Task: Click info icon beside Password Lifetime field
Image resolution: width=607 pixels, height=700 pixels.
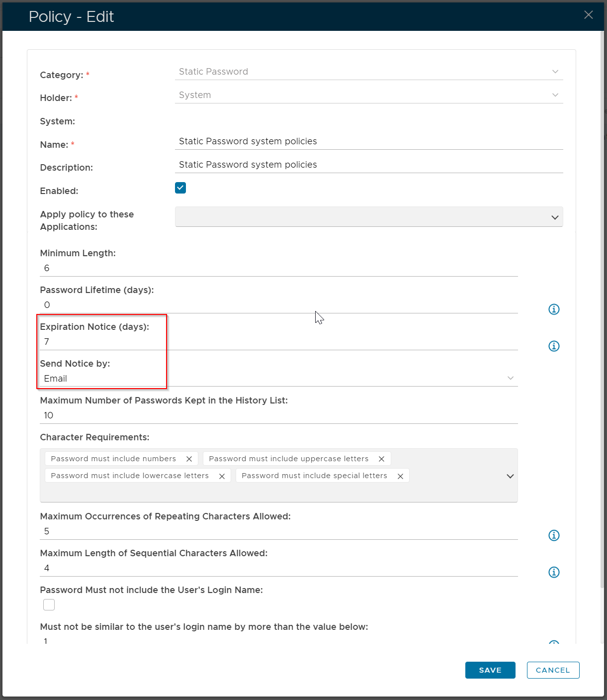Action: [x=554, y=309]
